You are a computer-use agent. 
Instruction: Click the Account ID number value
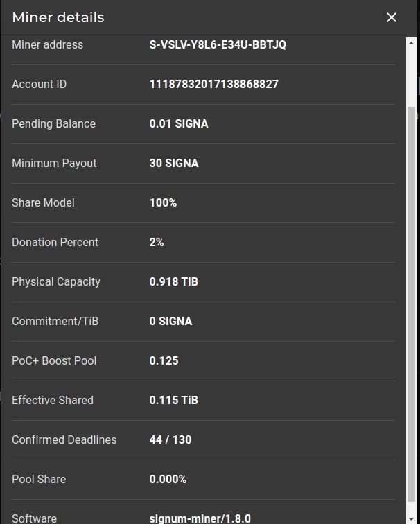point(214,85)
